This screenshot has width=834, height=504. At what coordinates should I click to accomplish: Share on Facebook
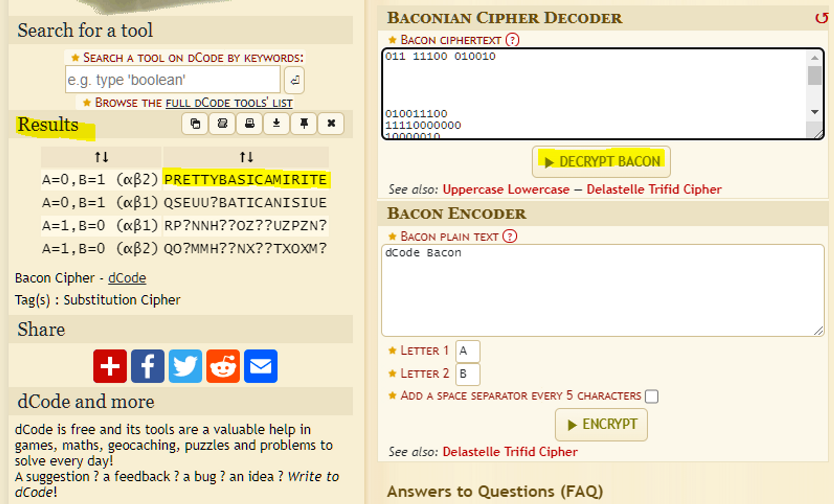[148, 366]
